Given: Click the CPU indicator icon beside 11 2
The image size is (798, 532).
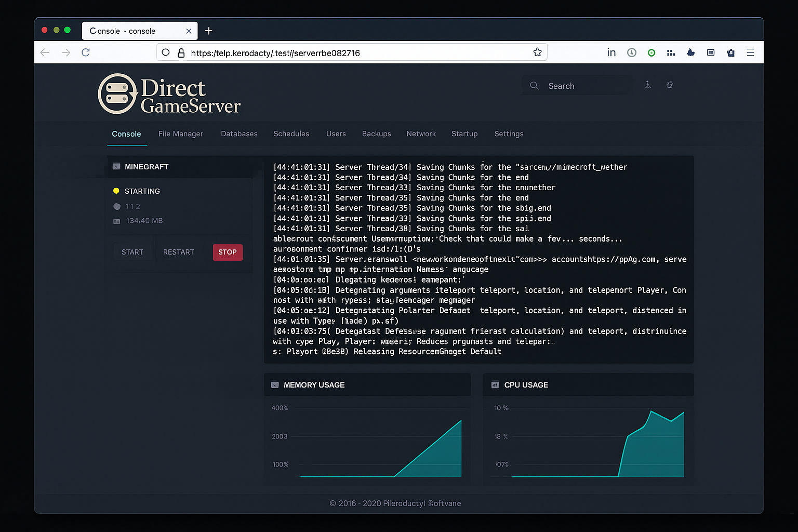Looking at the screenshot, I should click(117, 207).
